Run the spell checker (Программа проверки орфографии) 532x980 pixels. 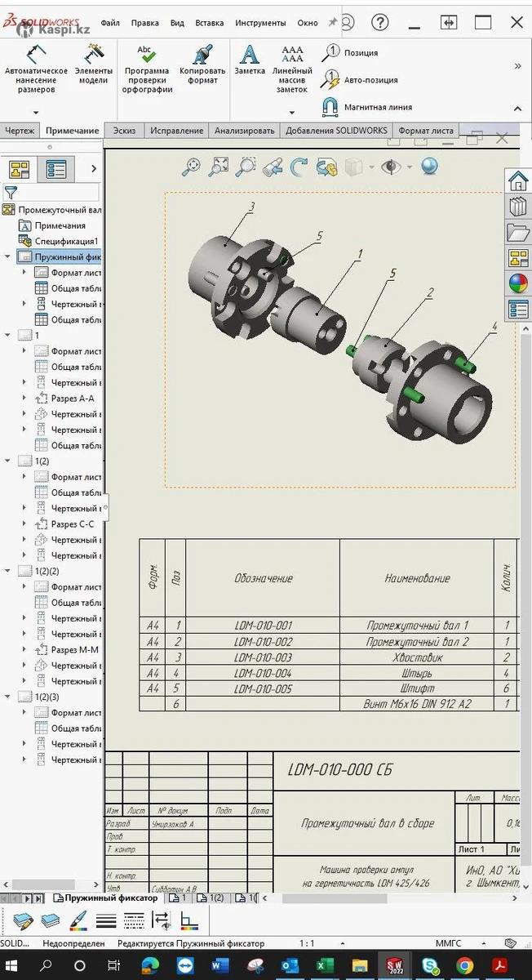(147, 70)
